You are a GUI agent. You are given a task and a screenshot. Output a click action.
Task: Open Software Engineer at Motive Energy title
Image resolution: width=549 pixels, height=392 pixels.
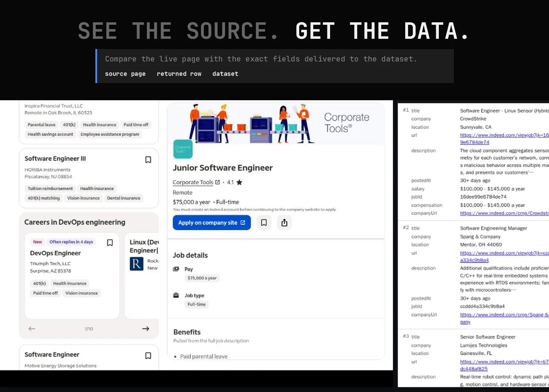(x=52, y=355)
